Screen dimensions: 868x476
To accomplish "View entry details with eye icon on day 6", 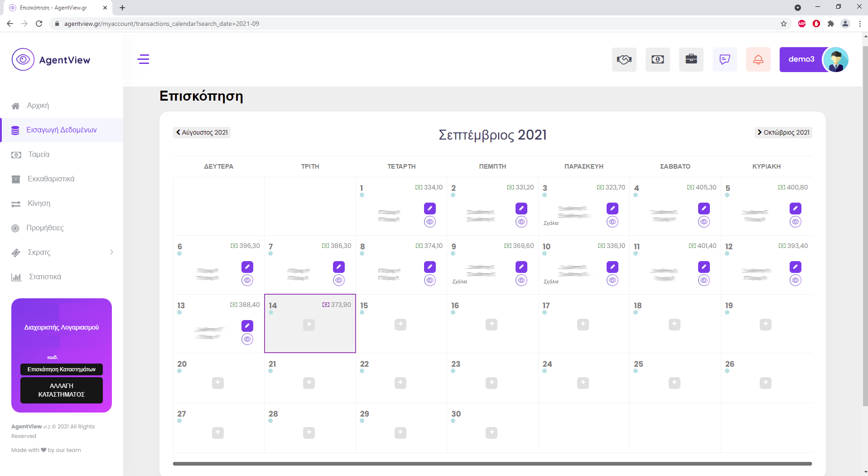I will tap(247, 281).
